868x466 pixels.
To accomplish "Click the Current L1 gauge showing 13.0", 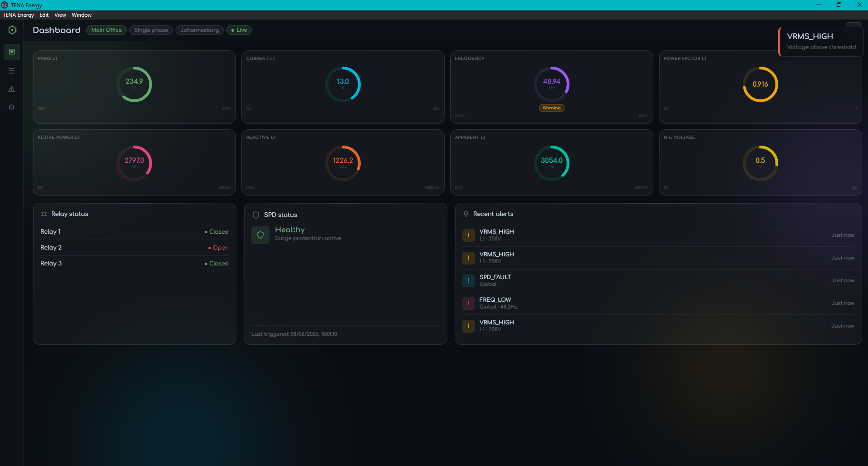I will (x=343, y=84).
